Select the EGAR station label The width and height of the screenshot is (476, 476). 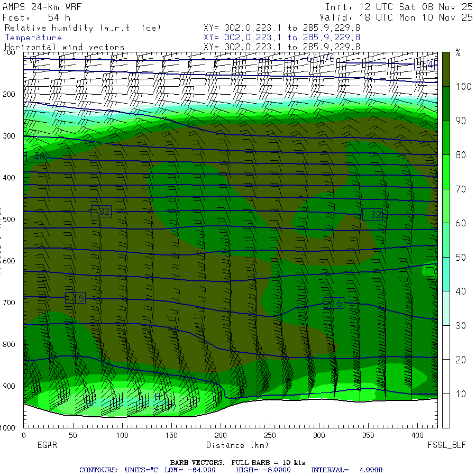pyautogui.click(x=47, y=445)
